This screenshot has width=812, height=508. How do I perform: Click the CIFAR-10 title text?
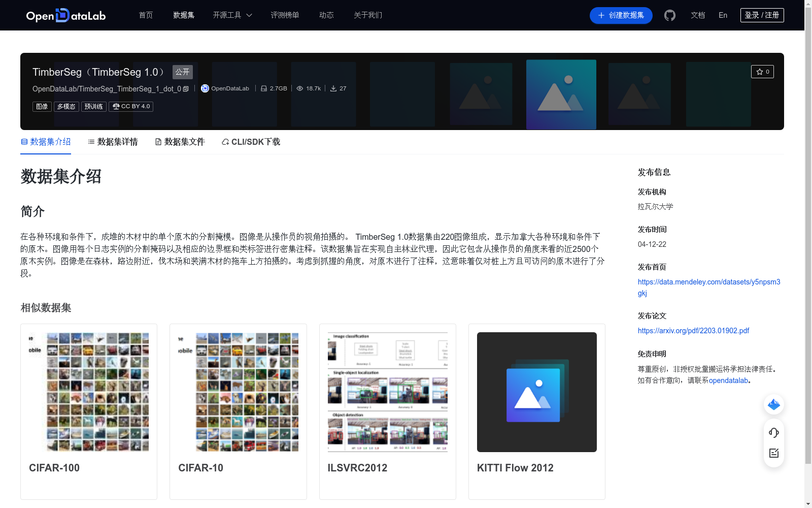click(x=200, y=468)
